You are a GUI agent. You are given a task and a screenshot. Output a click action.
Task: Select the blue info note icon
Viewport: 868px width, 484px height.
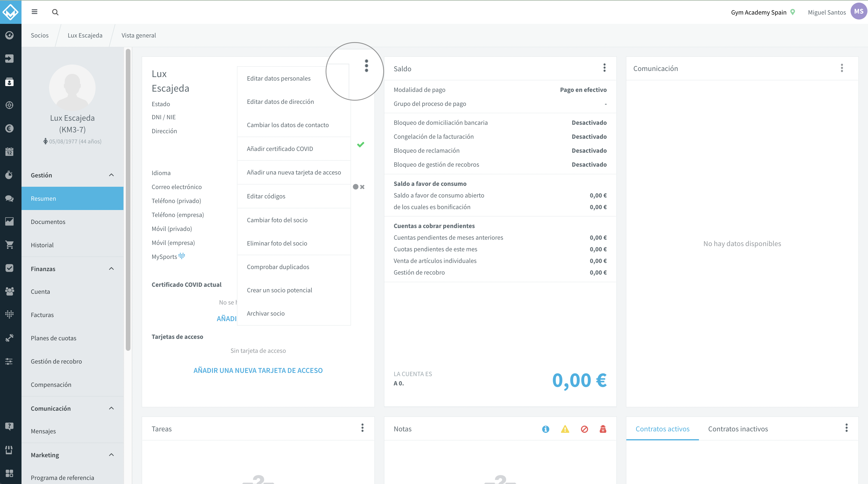coord(546,429)
